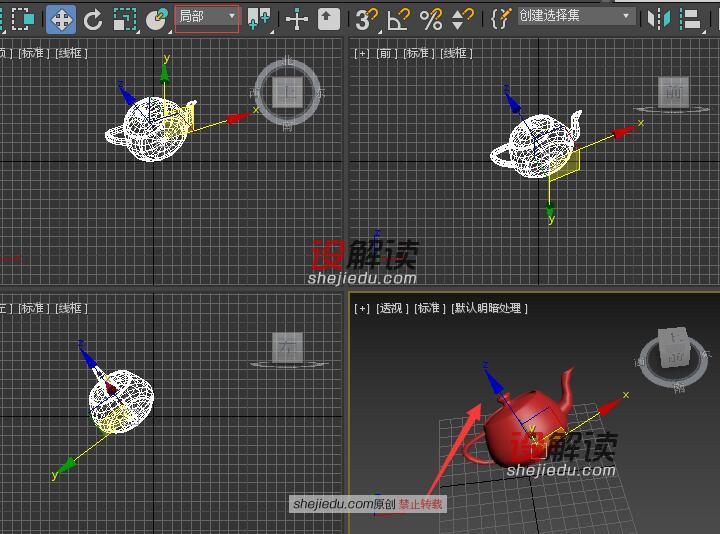Toggle the Window/Crossing selection icon
The width and height of the screenshot is (720, 534).
point(23,19)
